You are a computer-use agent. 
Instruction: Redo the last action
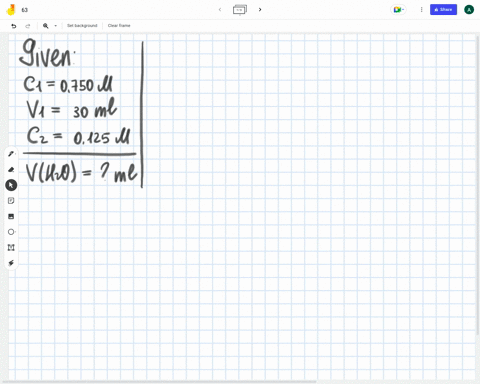(28, 26)
